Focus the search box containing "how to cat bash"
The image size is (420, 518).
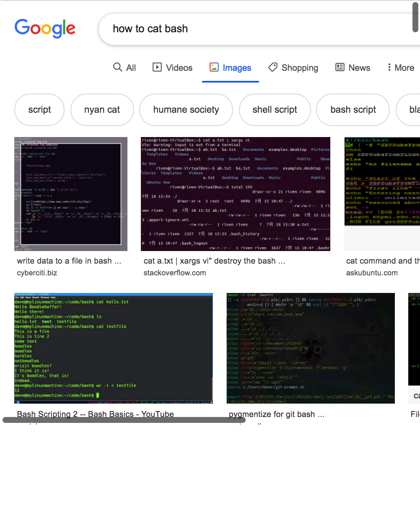click(x=259, y=29)
